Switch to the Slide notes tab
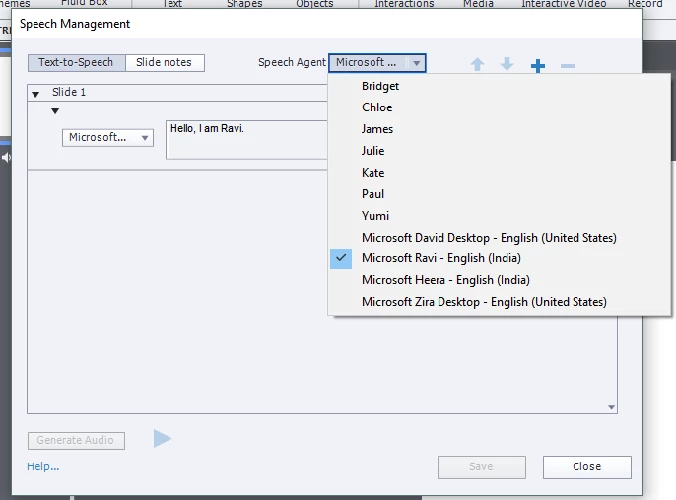Image resolution: width=676 pixels, height=500 pixels. click(x=165, y=62)
